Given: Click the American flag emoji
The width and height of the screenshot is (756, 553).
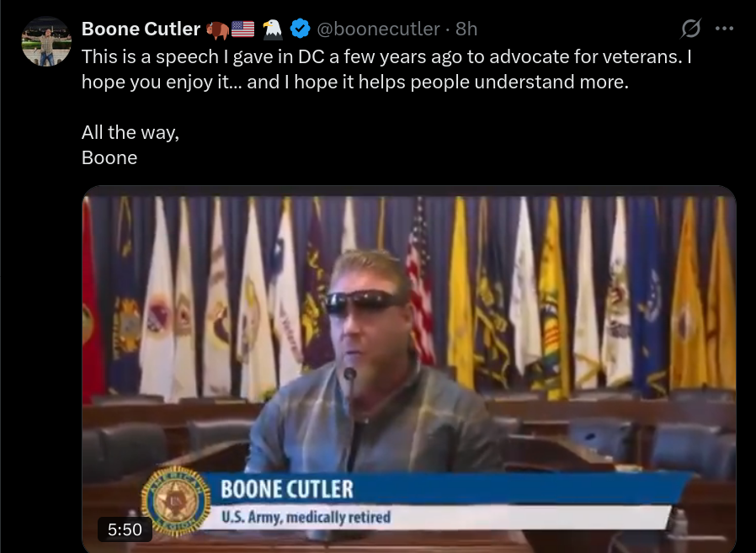Looking at the screenshot, I should [x=243, y=29].
